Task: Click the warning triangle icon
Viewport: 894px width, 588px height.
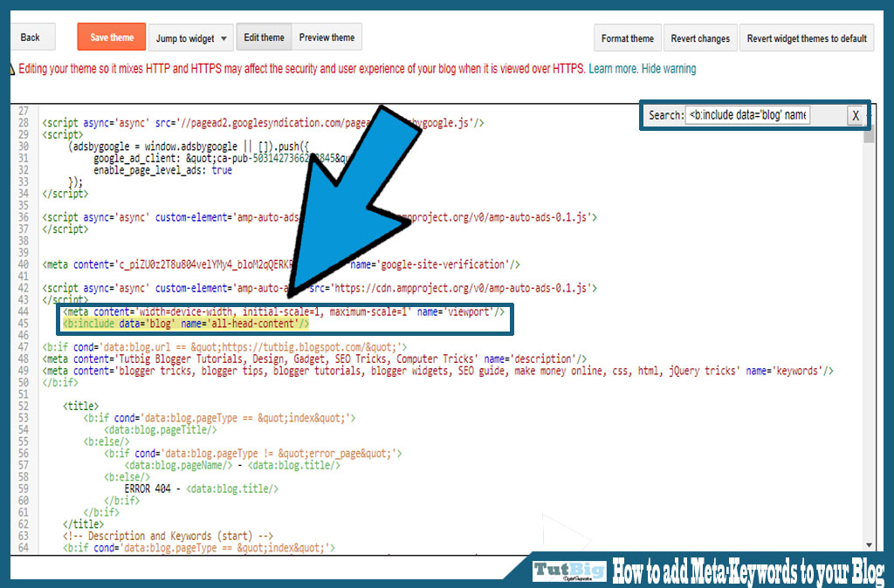Action: point(12,69)
